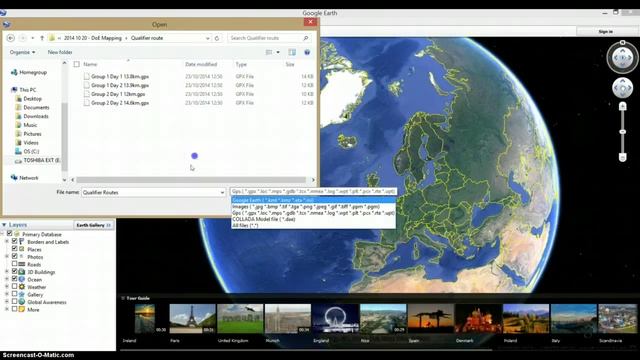Change view layout icon in Open dialog
The image size is (640, 360).
(269, 52)
